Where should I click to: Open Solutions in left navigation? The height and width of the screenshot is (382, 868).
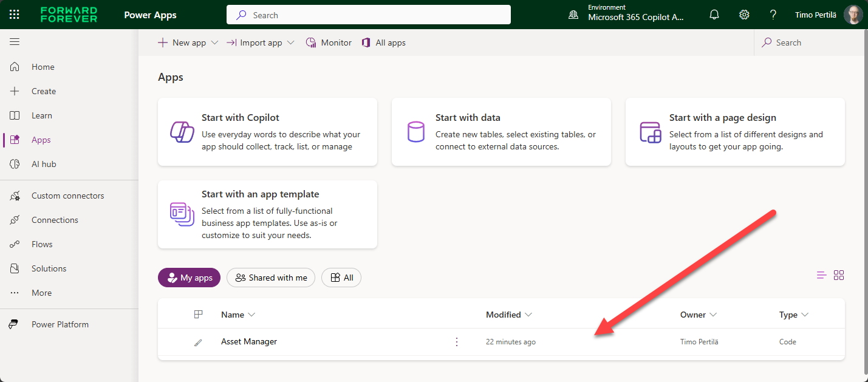(x=49, y=268)
